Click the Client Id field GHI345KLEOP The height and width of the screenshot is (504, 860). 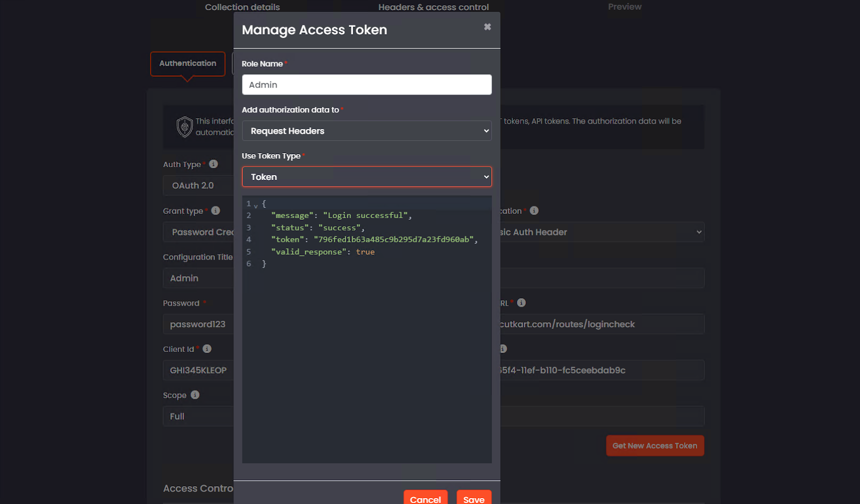[198, 370]
